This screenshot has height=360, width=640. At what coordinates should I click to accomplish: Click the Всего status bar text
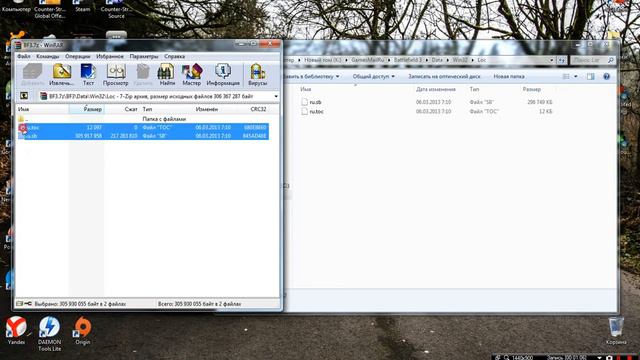point(199,304)
